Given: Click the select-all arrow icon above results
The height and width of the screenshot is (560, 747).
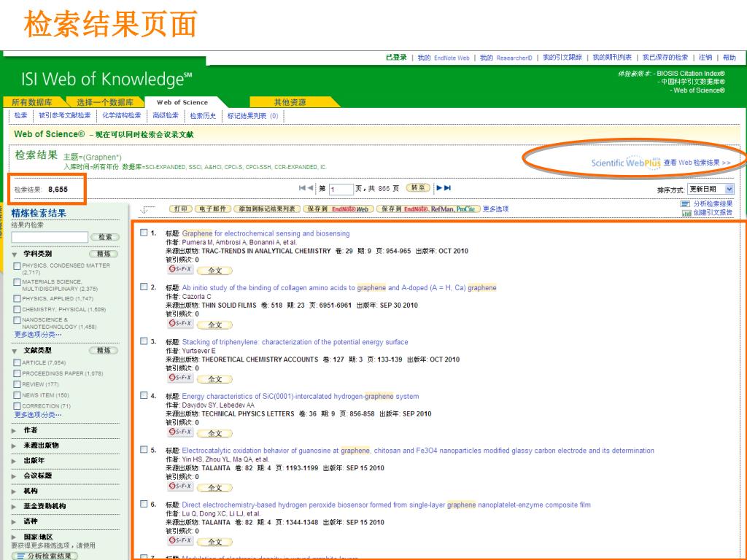Looking at the screenshot, I should pos(147,209).
